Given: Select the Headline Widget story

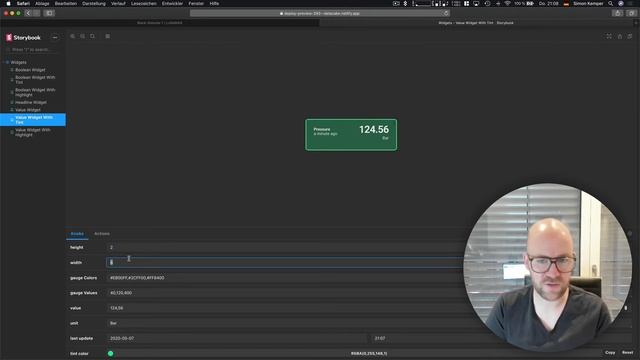Looking at the screenshot, I should click(31, 102).
